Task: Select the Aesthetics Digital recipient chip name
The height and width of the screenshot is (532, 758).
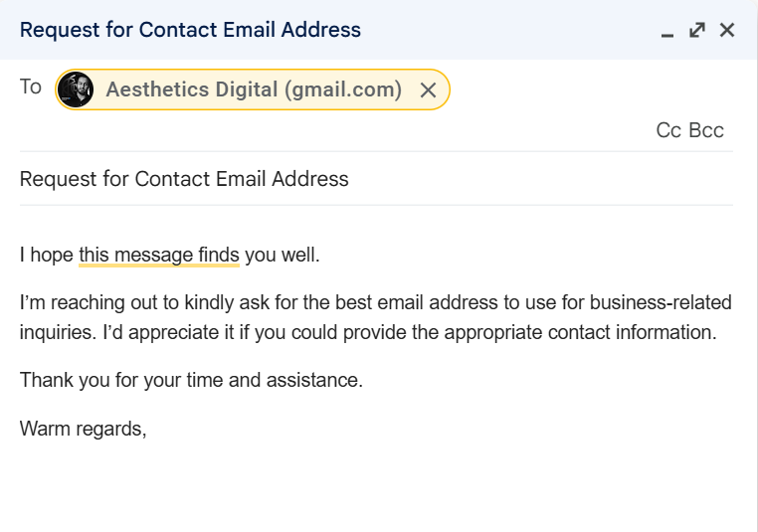Action: click(254, 89)
